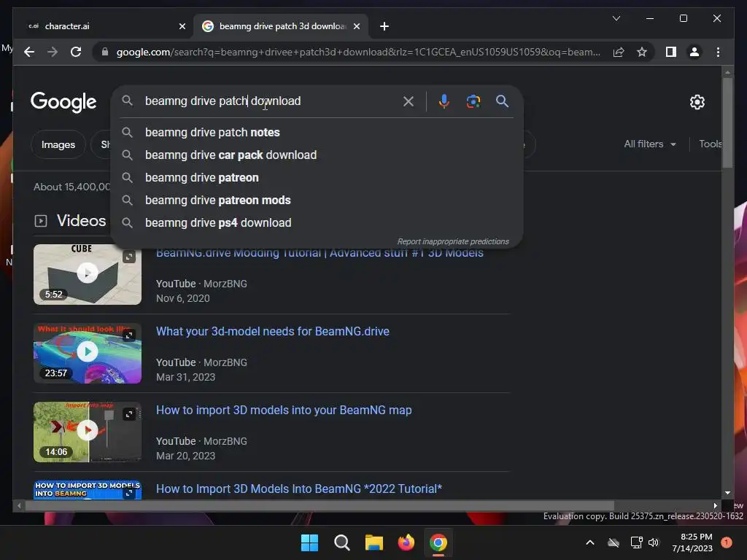Click 'Report inappropriate predictions'
The width and height of the screenshot is (747, 560).
(x=453, y=241)
